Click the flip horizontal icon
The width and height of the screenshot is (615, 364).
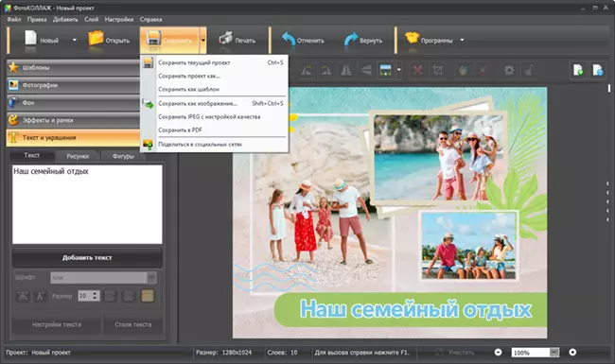pyautogui.click(x=346, y=71)
